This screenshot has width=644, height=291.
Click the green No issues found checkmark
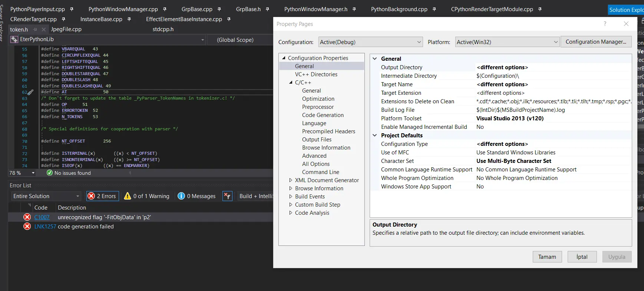point(50,173)
